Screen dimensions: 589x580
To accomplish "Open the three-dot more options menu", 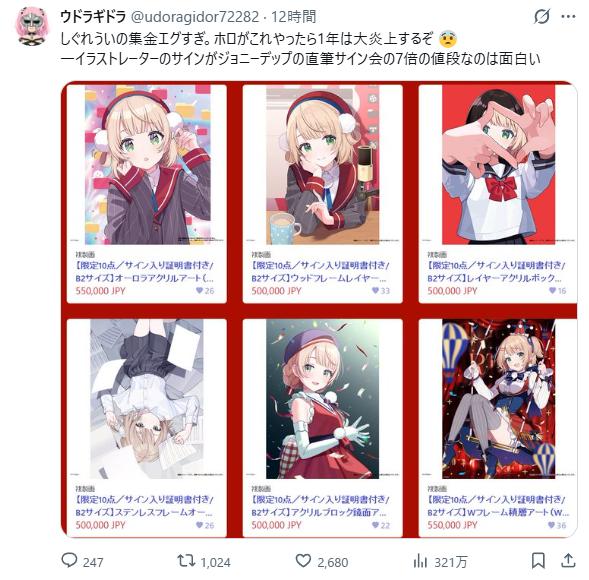I will point(568,17).
